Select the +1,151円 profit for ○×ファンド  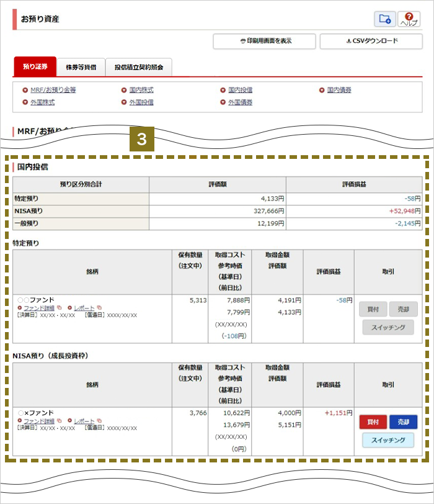pos(339,413)
